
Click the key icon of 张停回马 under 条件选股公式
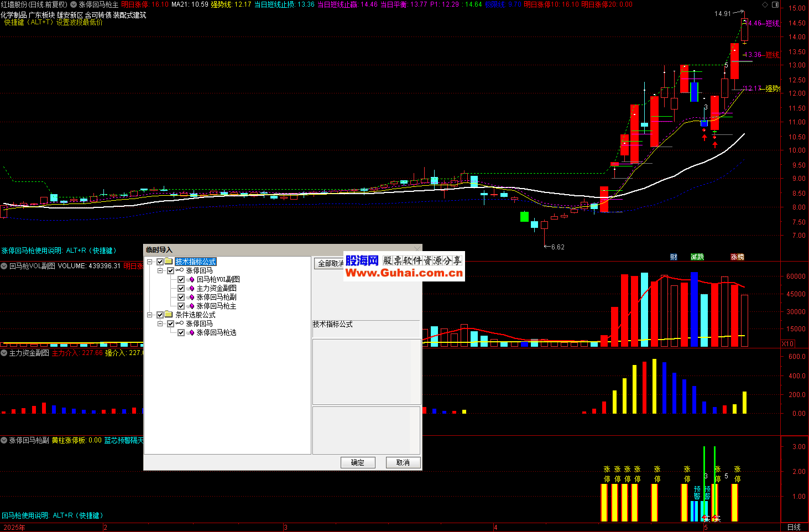[180, 324]
